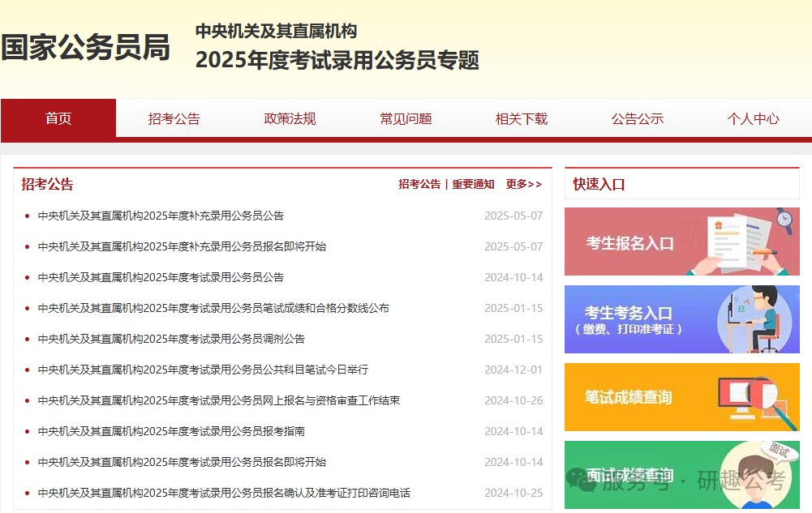This screenshot has width=812, height=513.
Task: Go to the 政策法规 navigation tab
Action: tap(290, 118)
